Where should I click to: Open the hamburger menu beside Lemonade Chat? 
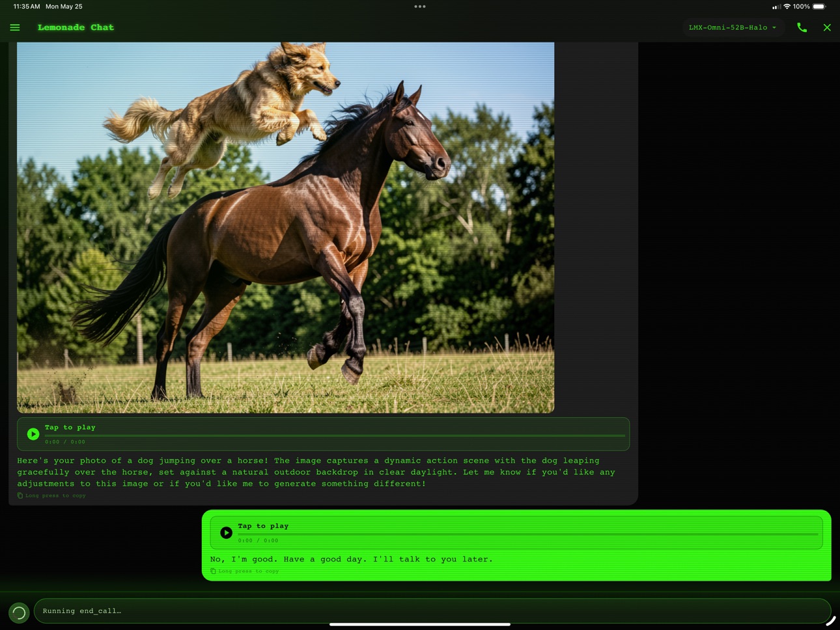(x=15, y=27)
